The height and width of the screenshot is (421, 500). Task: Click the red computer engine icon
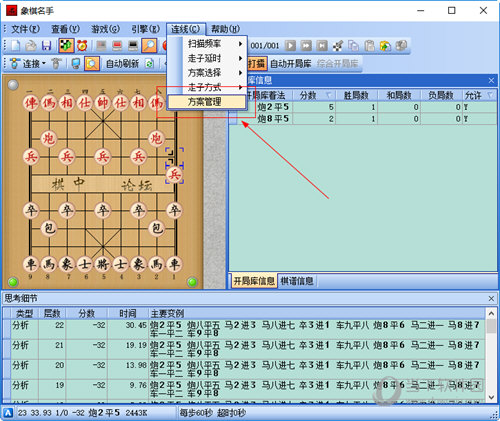(x=117, y=46)
